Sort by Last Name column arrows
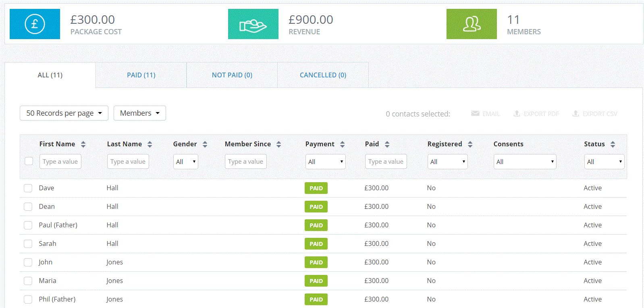 150,144
